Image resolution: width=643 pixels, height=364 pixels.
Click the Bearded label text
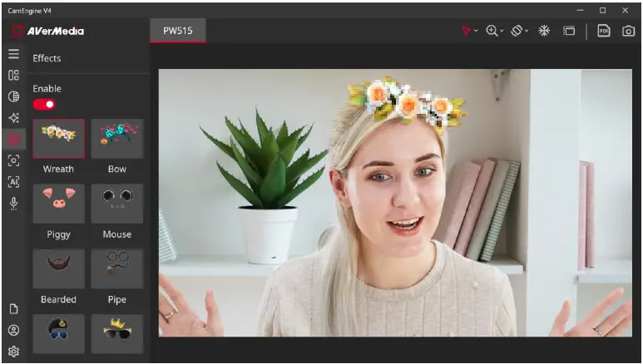point(58,299)
